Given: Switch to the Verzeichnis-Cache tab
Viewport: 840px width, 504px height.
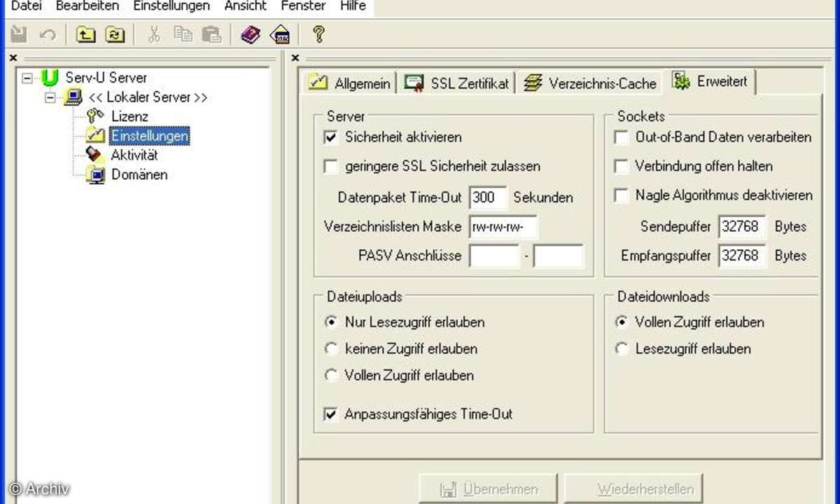Looking at the screenshot, I should point(590,83).
